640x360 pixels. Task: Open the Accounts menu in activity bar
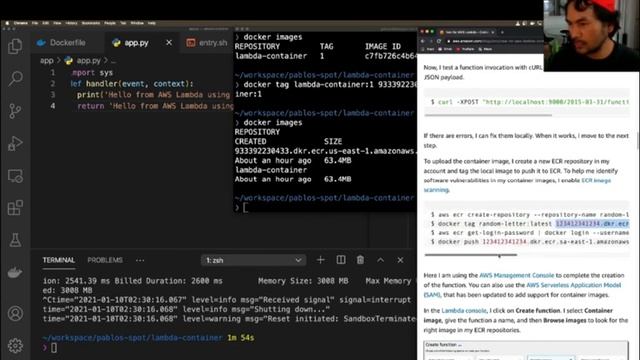click(x=15, y=313)
